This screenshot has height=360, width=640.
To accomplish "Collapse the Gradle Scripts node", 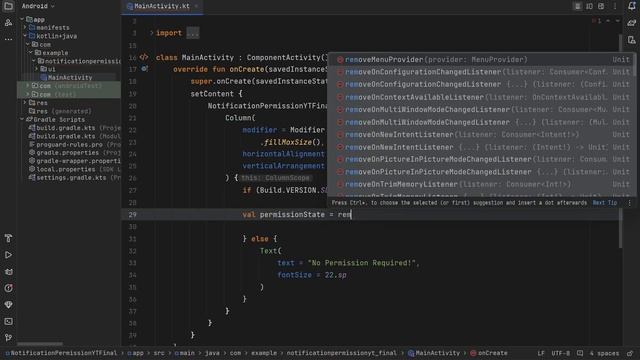I will 22,119.
